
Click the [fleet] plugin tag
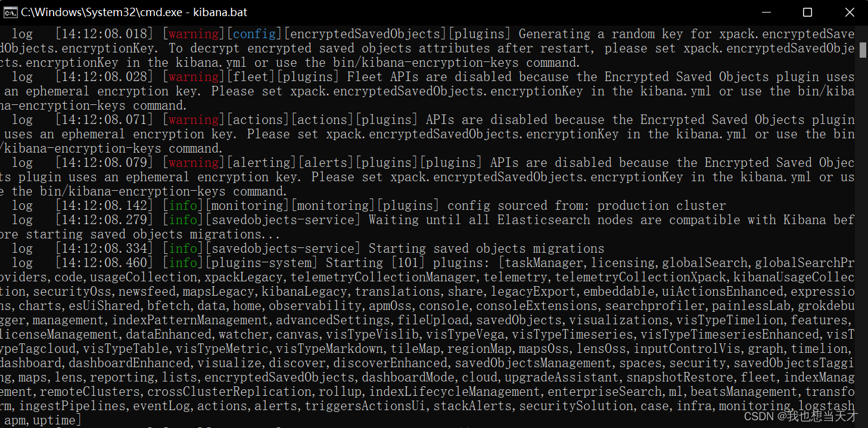click(250, 76)
